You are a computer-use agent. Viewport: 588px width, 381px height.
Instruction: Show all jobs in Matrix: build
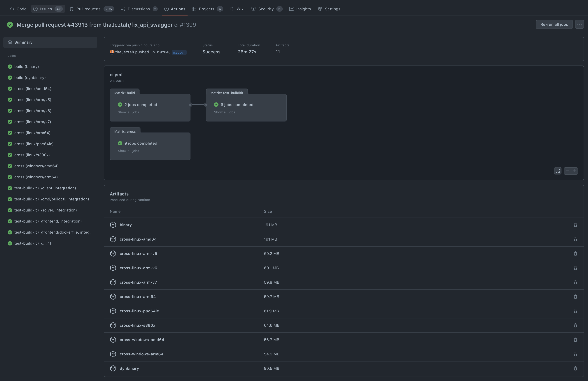(x=128, y=112)
